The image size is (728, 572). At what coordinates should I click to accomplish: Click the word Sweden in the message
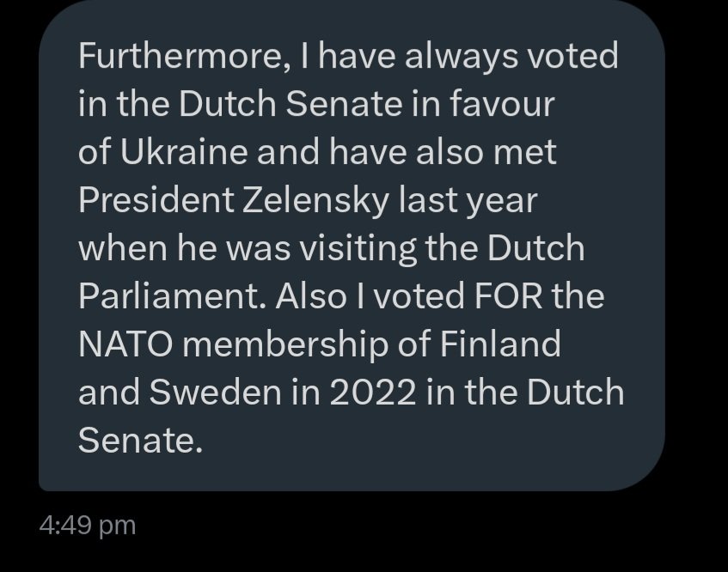point(216,392)
